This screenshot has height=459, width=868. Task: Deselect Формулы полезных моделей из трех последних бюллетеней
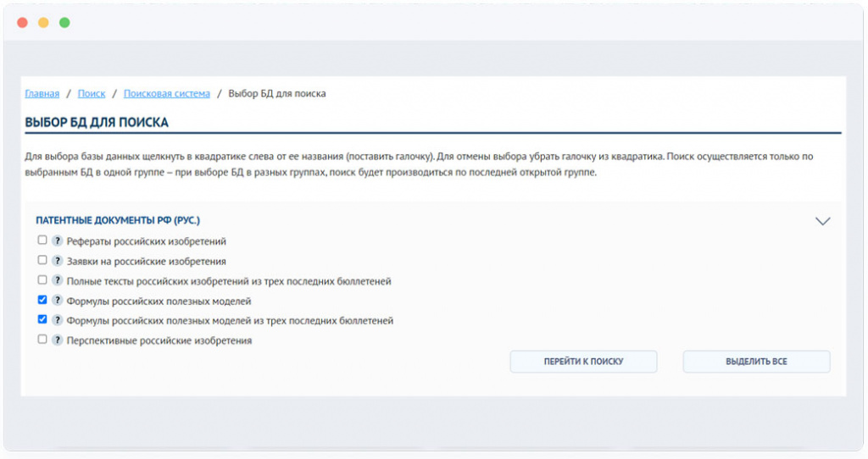click(x=42, y=320)
